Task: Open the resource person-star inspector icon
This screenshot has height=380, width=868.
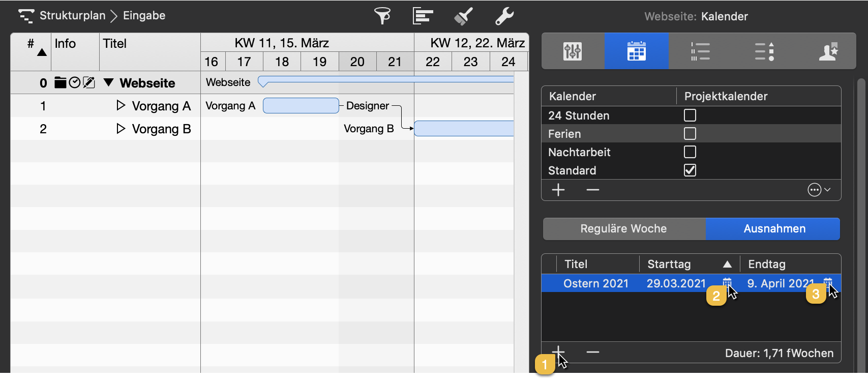Action: (828, 51)
